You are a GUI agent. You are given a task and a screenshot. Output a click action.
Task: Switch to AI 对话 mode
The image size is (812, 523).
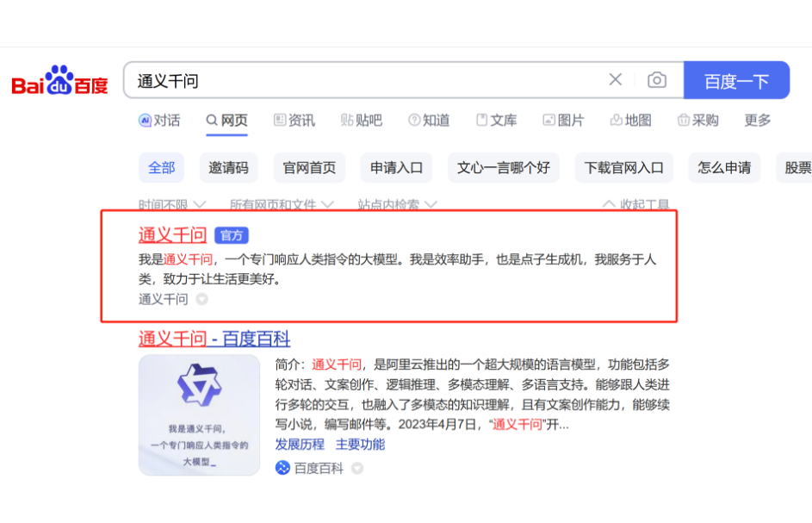(x=159, y=121)
